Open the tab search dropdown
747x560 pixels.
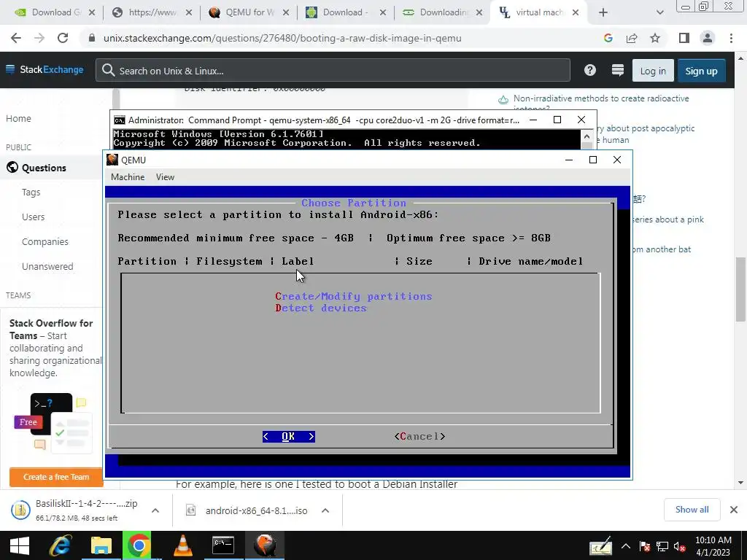tap(659, 12)
